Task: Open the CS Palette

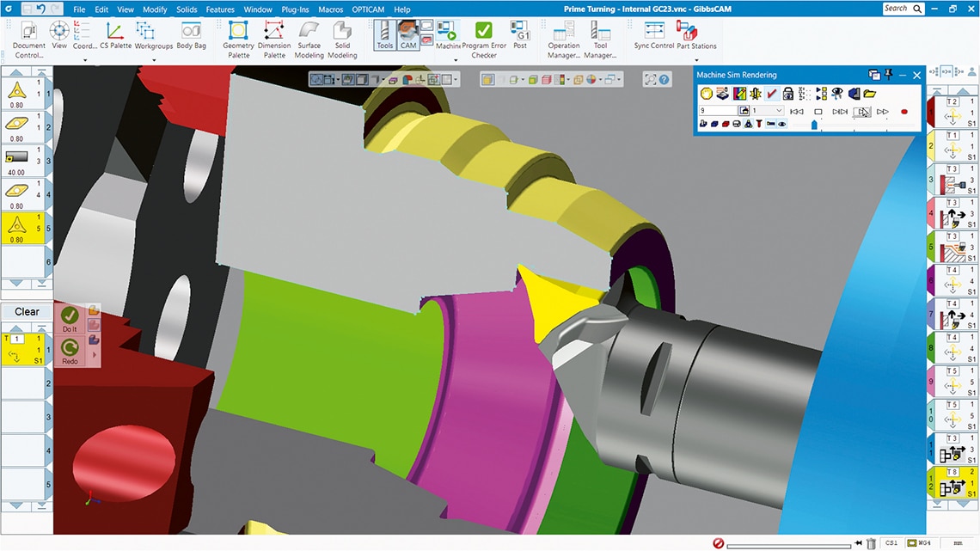Action: [x=115, y=39]
